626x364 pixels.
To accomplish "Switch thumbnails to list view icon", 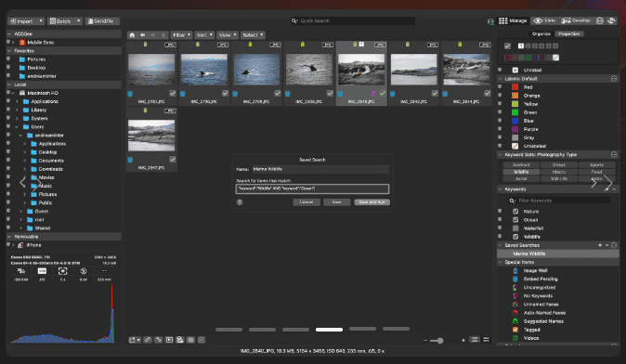I will point(475,340).
